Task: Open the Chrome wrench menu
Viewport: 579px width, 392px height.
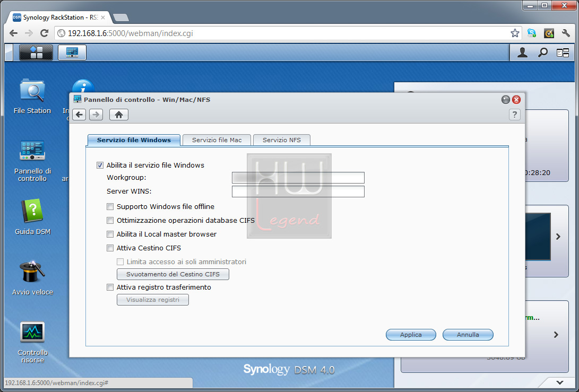Action: click(566, 33)
